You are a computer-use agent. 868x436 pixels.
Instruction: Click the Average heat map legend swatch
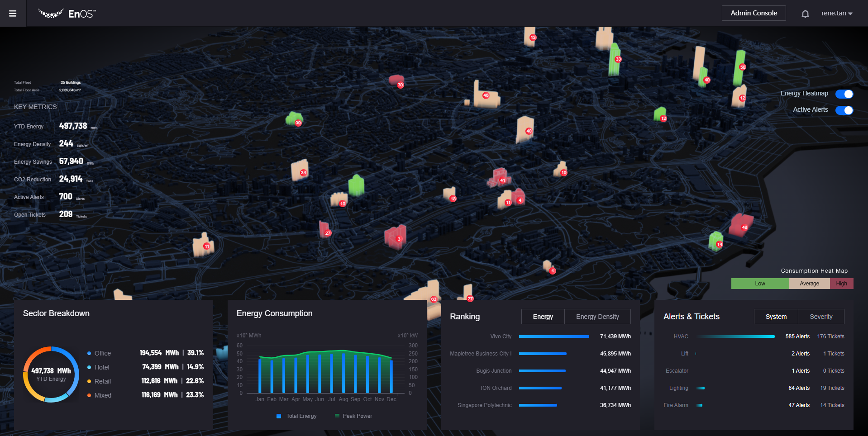click(x=809, y=284)
